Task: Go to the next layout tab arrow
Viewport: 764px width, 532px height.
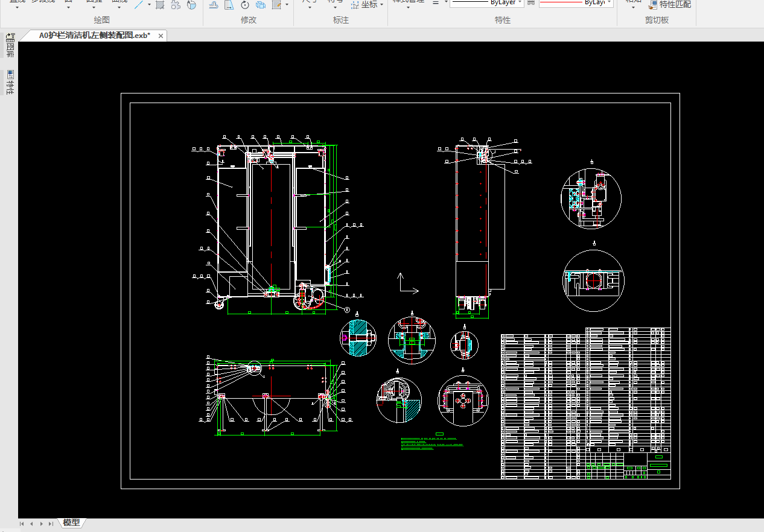Action: click(x=42, y=524)
